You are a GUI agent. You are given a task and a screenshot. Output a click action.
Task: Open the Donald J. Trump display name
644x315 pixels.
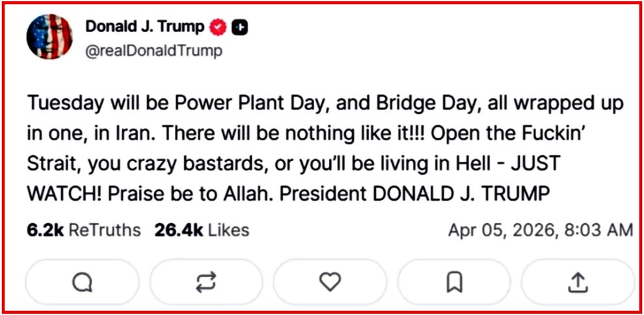tap(144, 27)
